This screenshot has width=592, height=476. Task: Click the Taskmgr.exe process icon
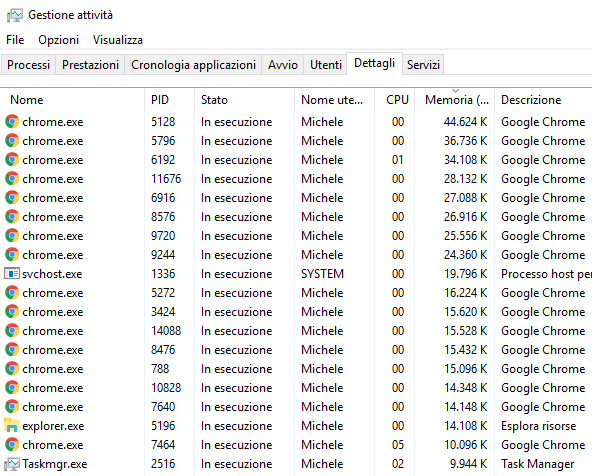[12, 464]
